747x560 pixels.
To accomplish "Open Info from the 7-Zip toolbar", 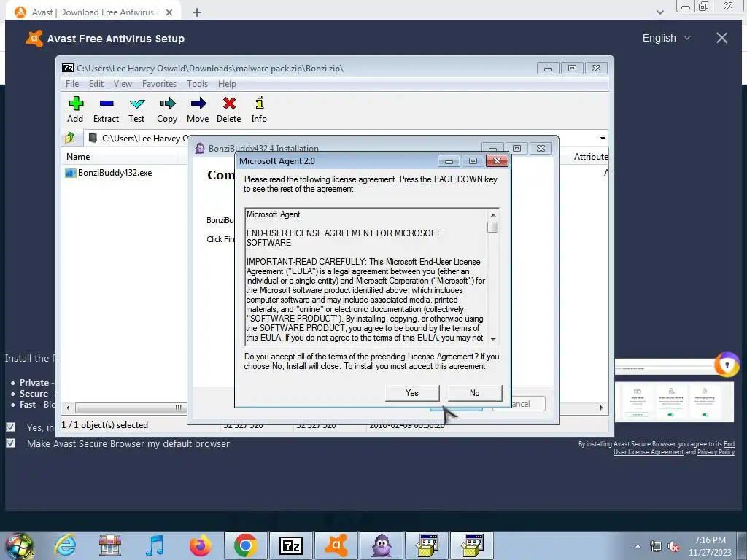I will pos(259,109).
